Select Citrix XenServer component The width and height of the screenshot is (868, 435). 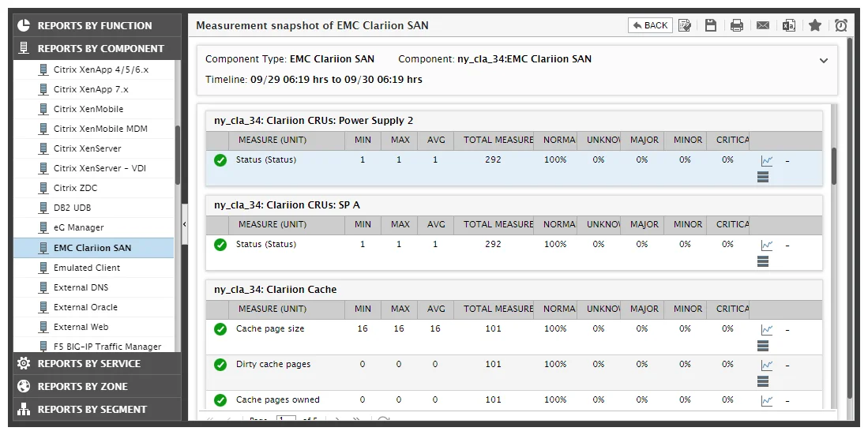(93, 148)
